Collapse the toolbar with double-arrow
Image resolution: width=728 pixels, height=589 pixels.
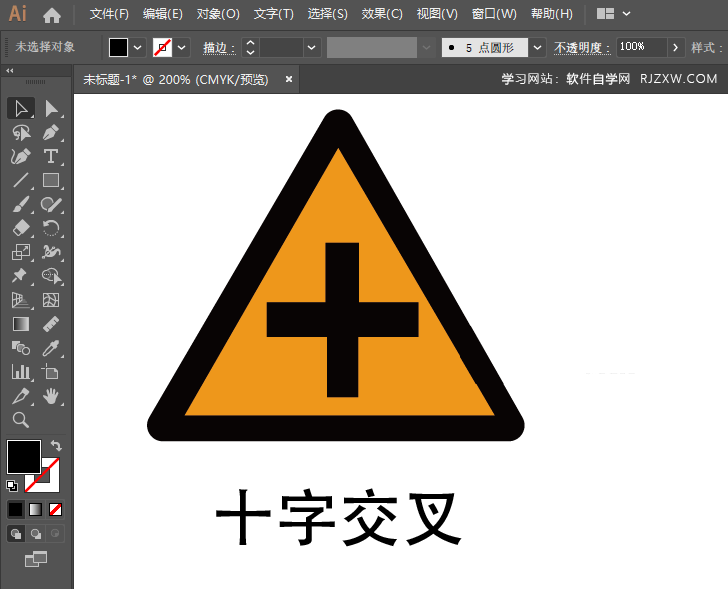(x=10, y=71)
